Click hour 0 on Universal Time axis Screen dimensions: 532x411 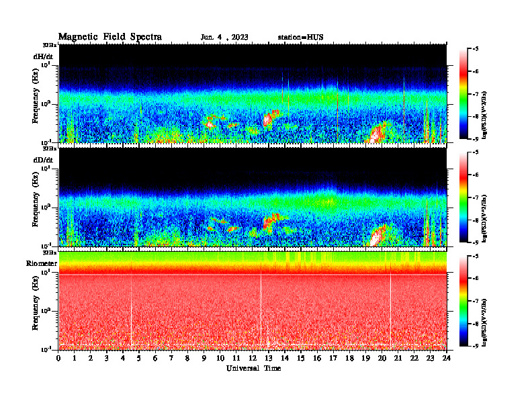(58, 359)
